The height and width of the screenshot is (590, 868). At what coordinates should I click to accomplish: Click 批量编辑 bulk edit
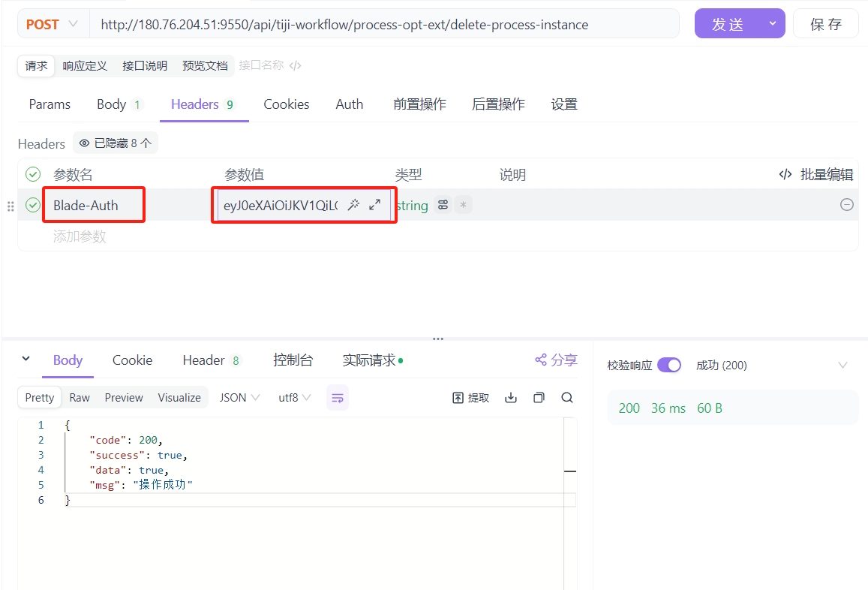coord(816,174)
